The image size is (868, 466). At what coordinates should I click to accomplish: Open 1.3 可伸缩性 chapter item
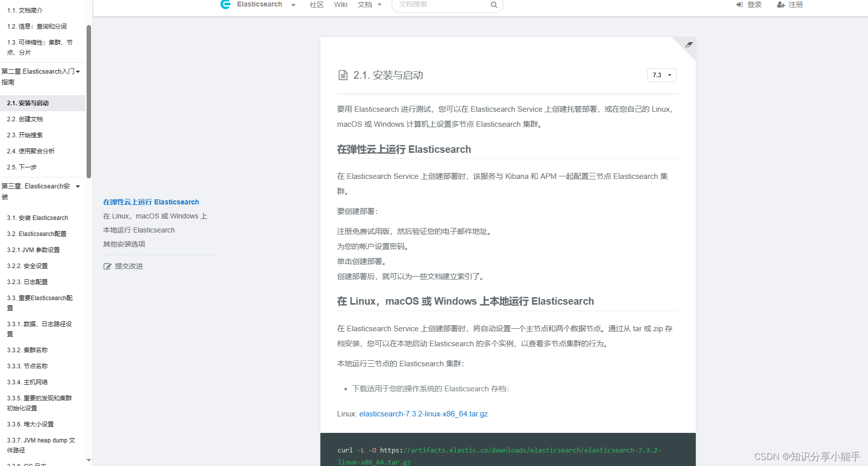[x=40, y=48]
